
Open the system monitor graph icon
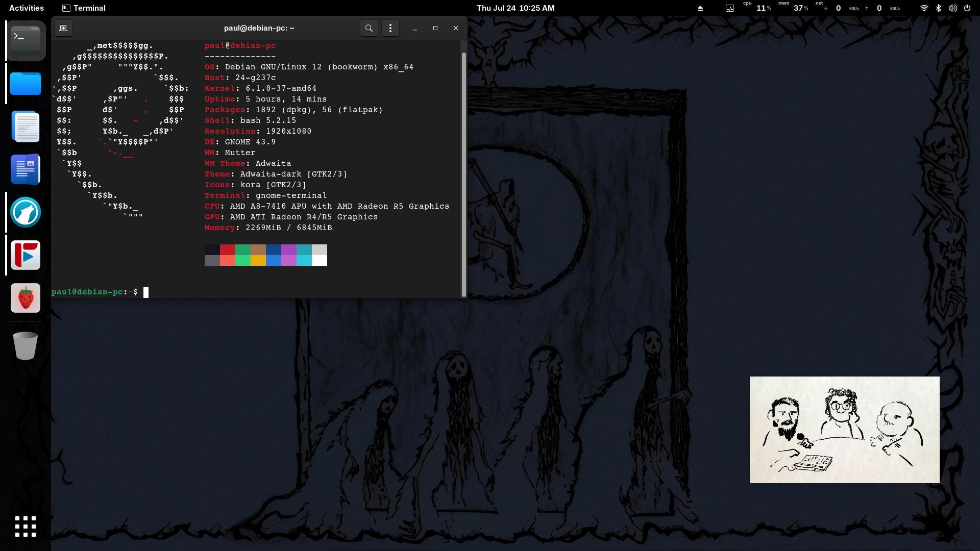(x=730, y=8)
